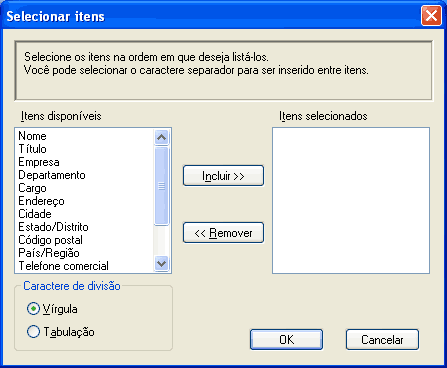The height and width of the screenshot is (368, 447).
Task: Close the Selecionar itens dialog
Action: point(431,16)
